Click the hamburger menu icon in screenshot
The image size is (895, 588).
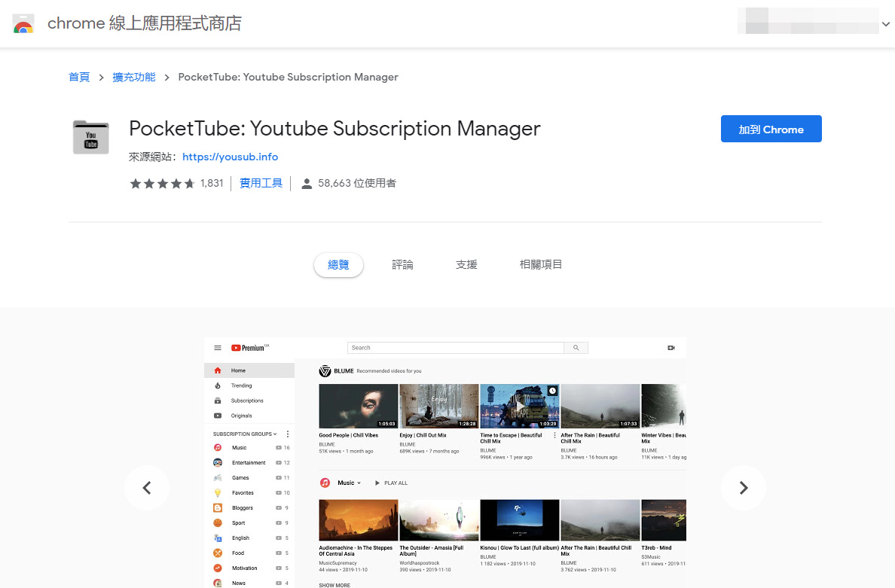(x=218, y=348)
